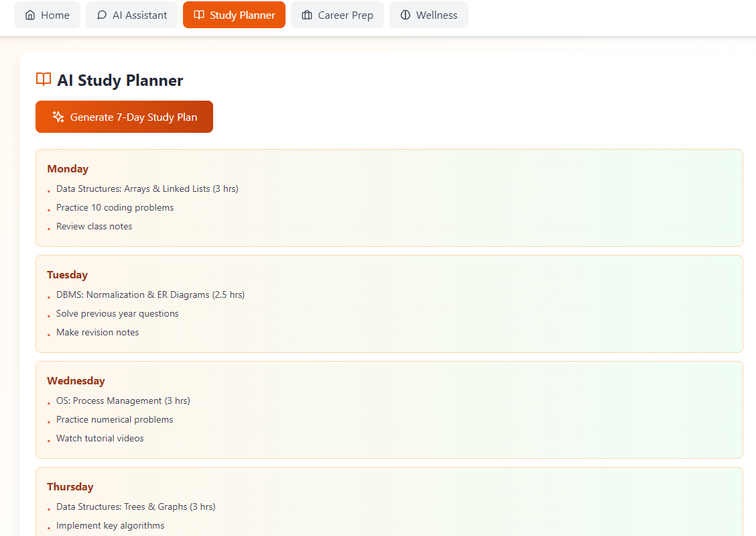
Task: Click 'Watch tutorial videos' item
Action: [101, 439]
